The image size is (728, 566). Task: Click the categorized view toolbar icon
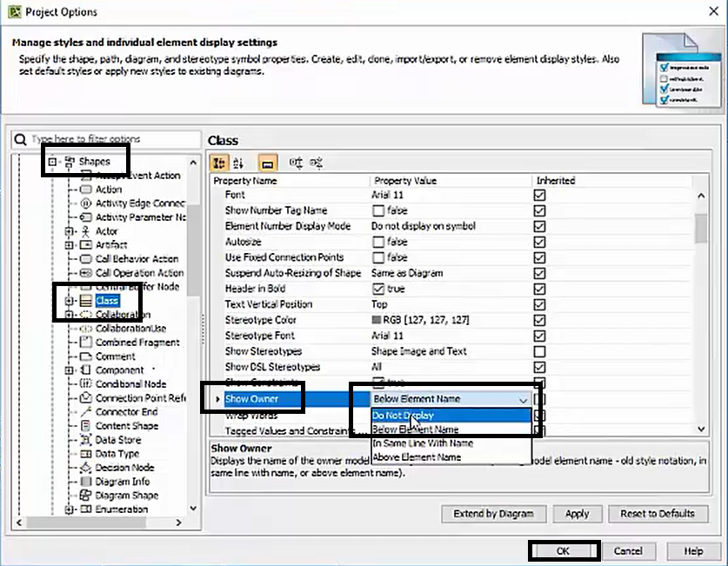218,163
